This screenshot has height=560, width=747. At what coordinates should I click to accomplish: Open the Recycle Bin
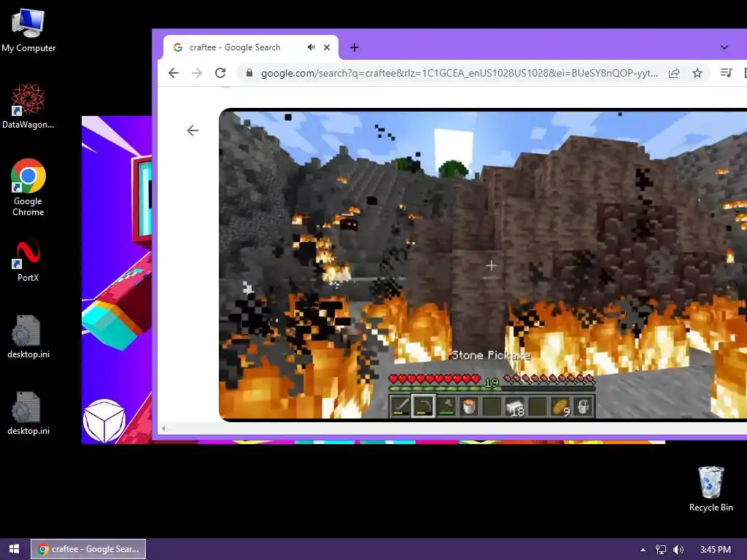[x=711, y=489]
